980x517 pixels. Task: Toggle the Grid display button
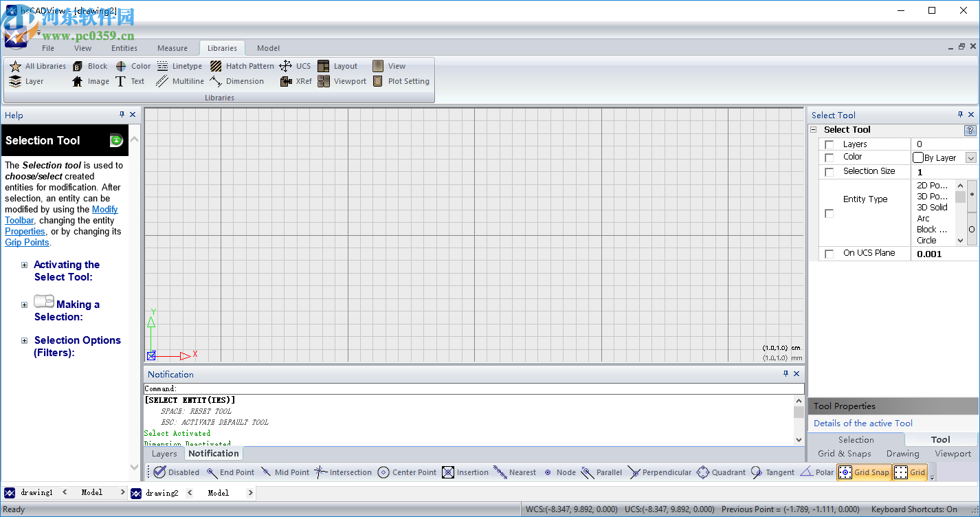(910, 472)
